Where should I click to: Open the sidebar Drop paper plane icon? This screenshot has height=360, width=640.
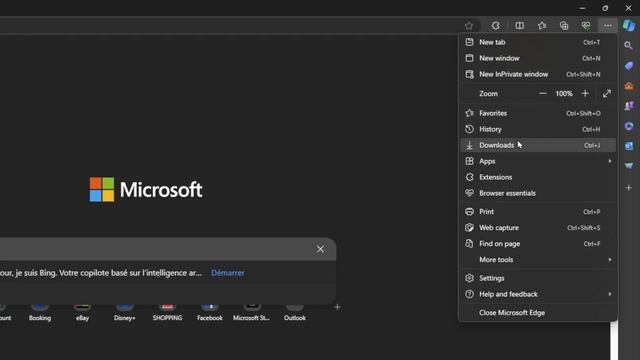pos(629,166)
